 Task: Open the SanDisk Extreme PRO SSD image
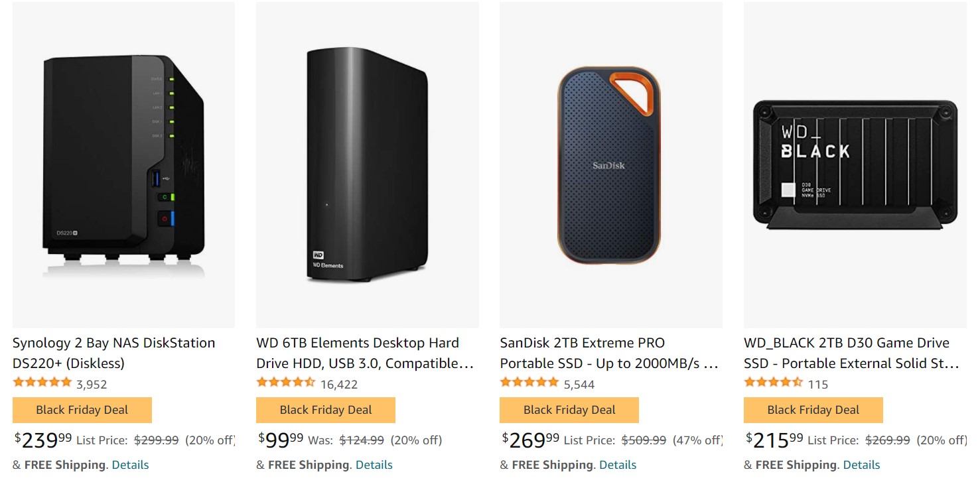click(x=610, y=164)
